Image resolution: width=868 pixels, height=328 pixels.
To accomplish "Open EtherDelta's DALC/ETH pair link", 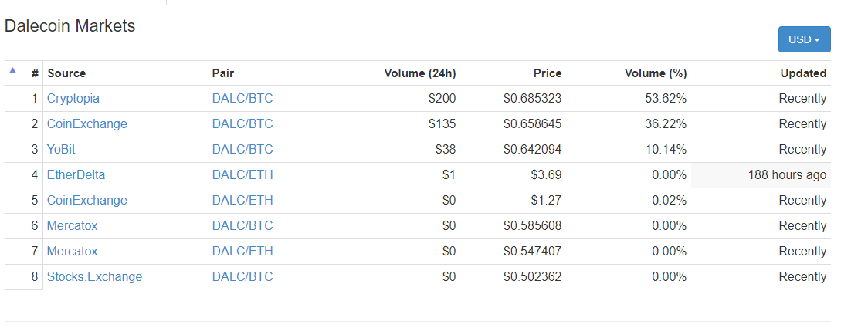I will 242,174.
